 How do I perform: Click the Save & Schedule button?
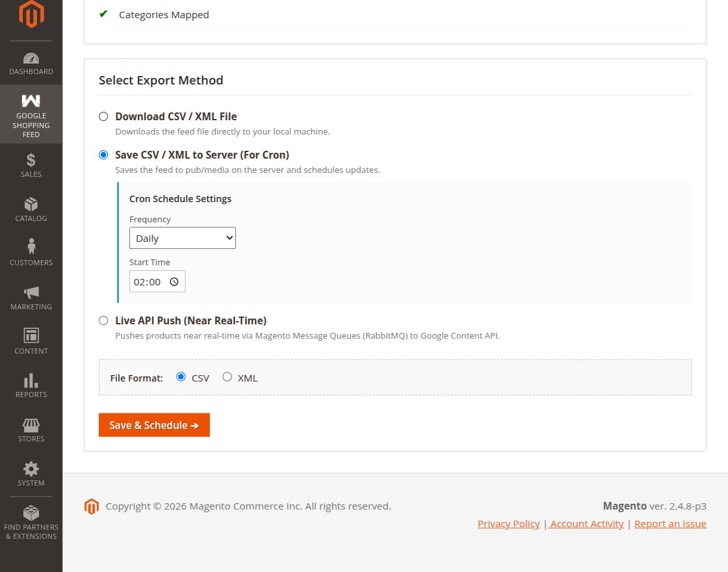pos(154,425)
